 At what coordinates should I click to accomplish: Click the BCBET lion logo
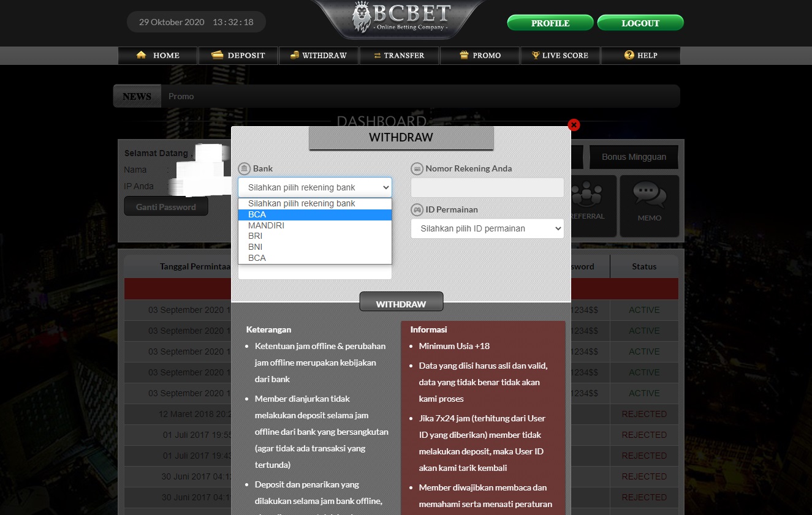[x=362, y=17]
